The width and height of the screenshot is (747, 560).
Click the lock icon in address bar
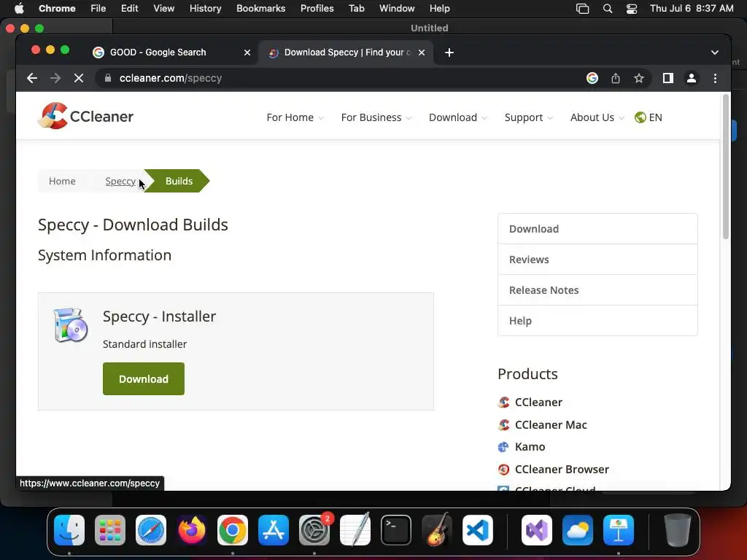[x=108, y=78]
